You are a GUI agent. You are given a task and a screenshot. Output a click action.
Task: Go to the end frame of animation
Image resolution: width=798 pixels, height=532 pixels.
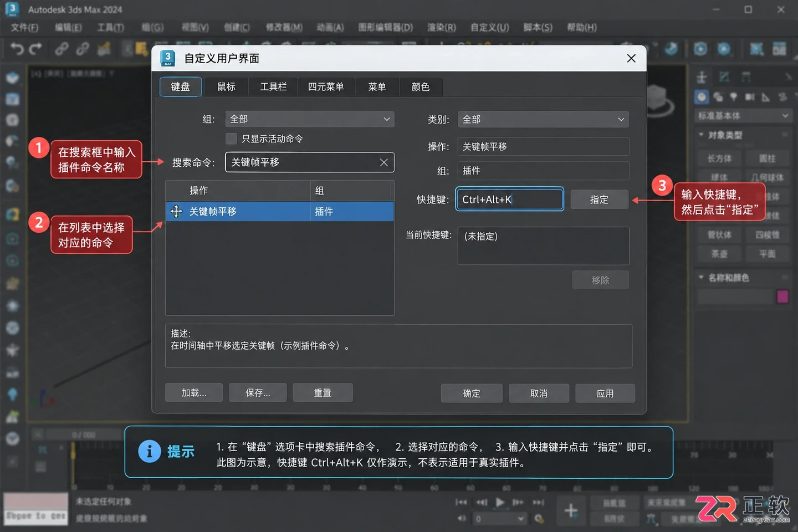tap(538, 502)
